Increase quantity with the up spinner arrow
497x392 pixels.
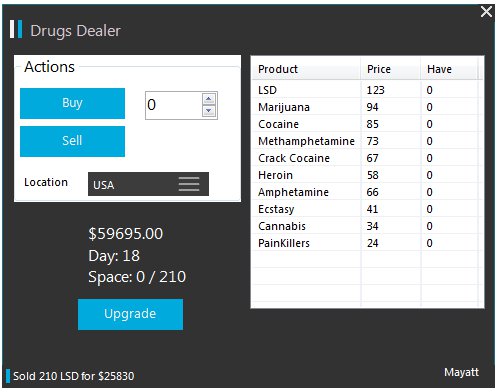(x=209, y=99)
